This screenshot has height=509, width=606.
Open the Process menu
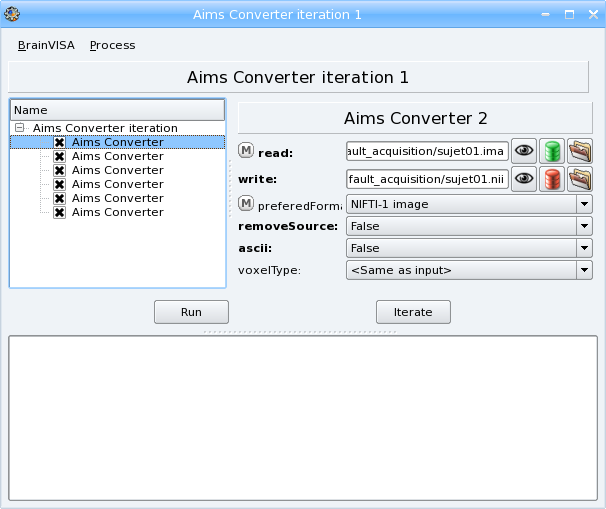pyautogui.click(x=112, y=45)
